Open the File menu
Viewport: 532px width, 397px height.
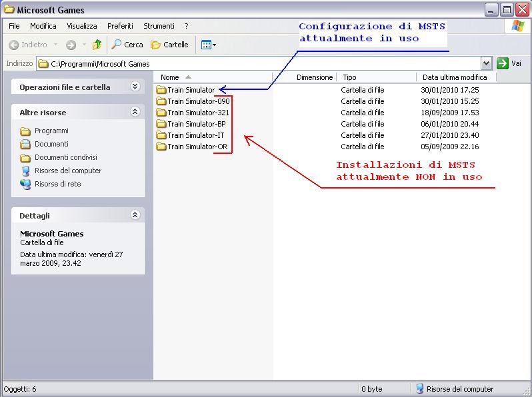(x=14, y=26)
